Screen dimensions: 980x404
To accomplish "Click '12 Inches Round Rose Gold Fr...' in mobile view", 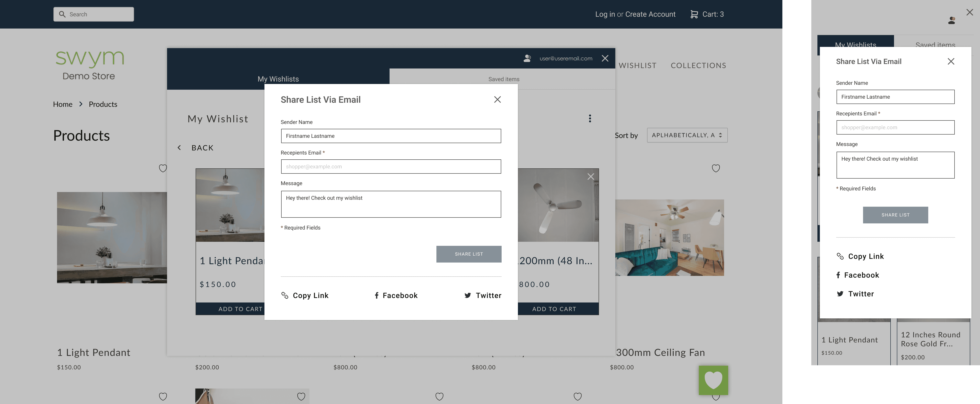I will (930, 339).
